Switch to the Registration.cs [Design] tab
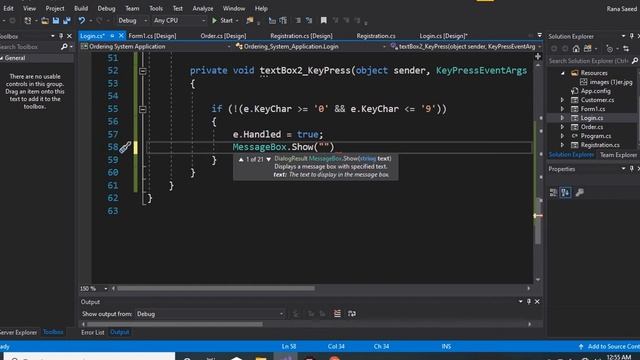Image resolution: width=640 pixels, height=360 pixels. pos(301,36)
